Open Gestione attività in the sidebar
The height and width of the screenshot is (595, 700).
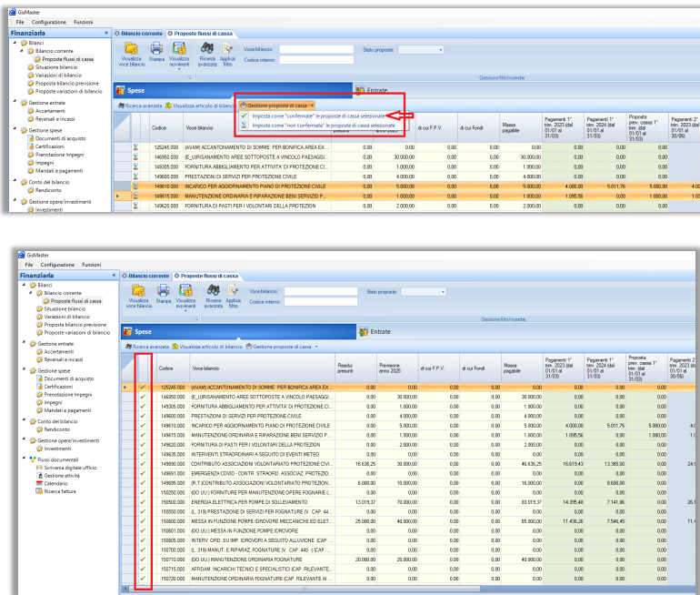pyautogui.click(x=62, y=474)
